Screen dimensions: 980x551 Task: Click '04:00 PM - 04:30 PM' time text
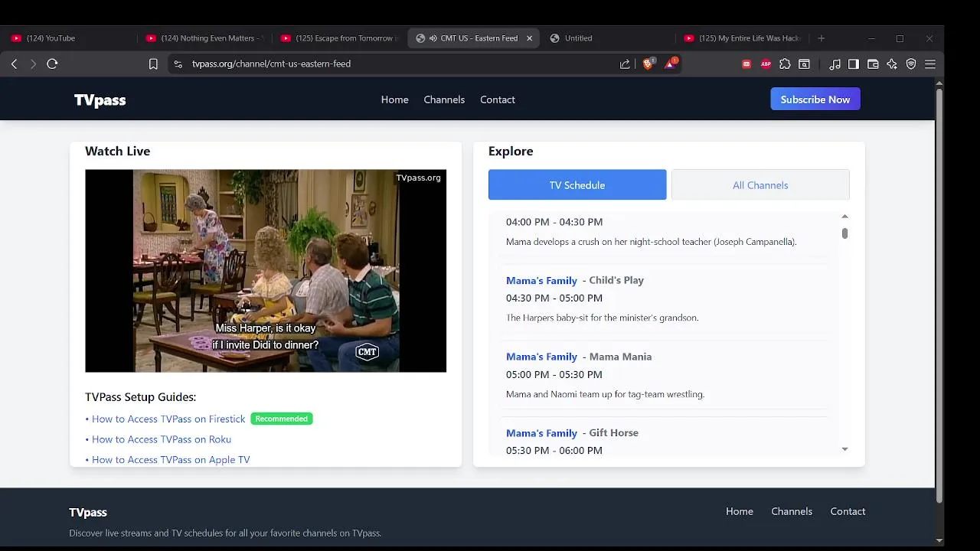tap(554, 222)
